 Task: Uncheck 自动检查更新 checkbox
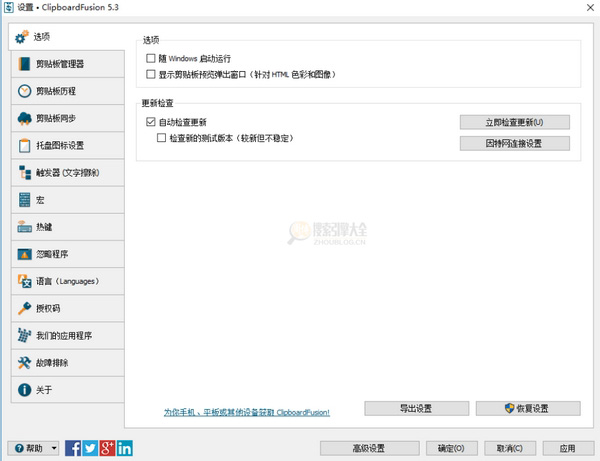pos(151,122)
